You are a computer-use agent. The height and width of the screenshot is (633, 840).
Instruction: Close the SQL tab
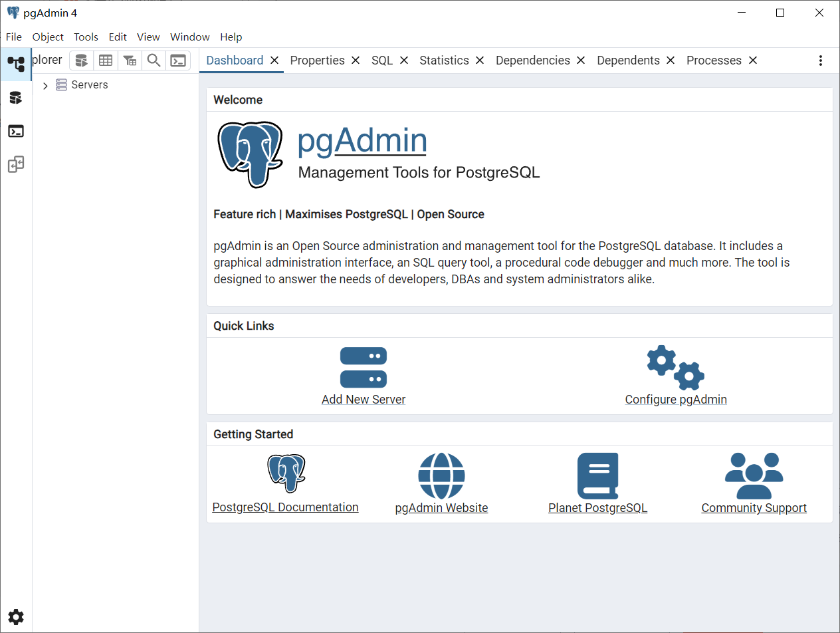(404, 61)
